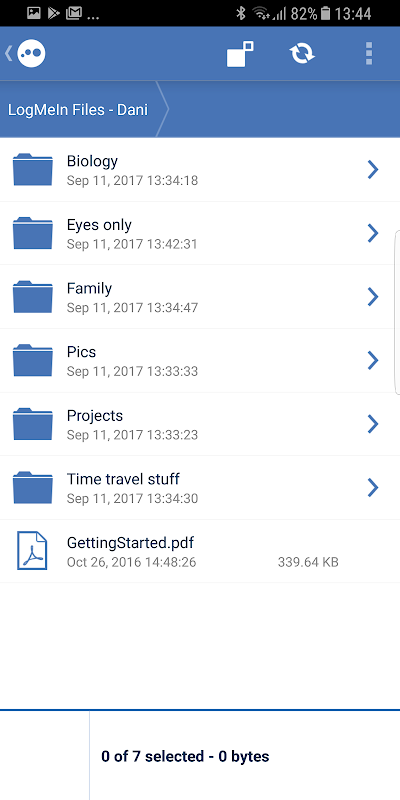Image resolution: width=400 pixels, height=800 pixels.
Task: Open GettingStarted.pdf file name
Action: [131, 542]
